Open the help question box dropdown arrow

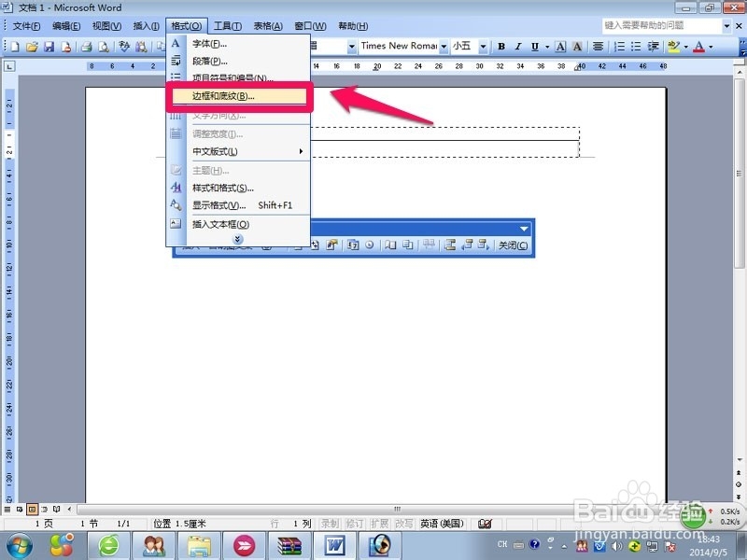pyautogui.click(x=727, y=26)
